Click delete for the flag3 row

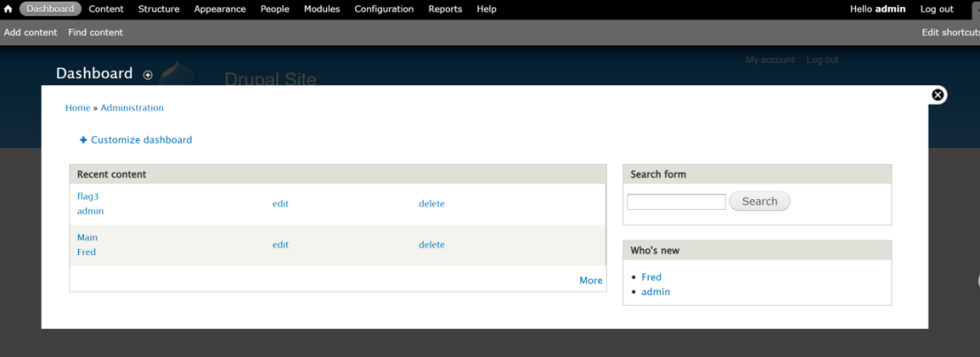tap(432, 204)
